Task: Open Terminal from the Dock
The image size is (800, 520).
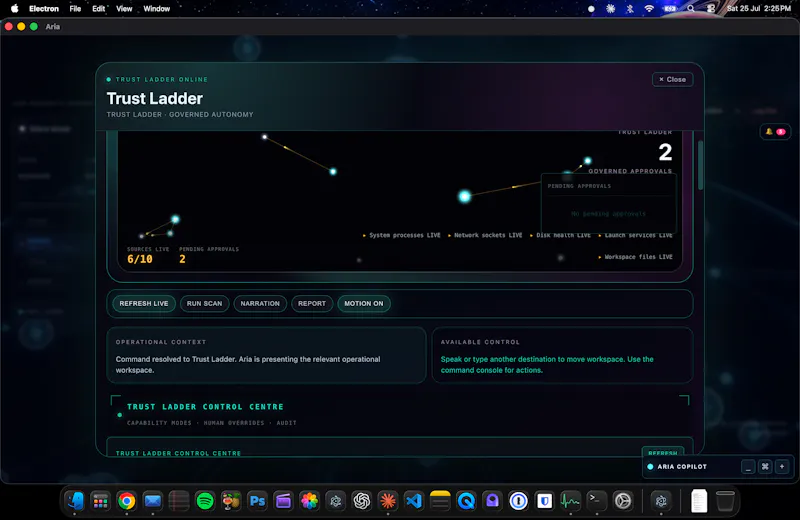Action: tap(596, 501)
